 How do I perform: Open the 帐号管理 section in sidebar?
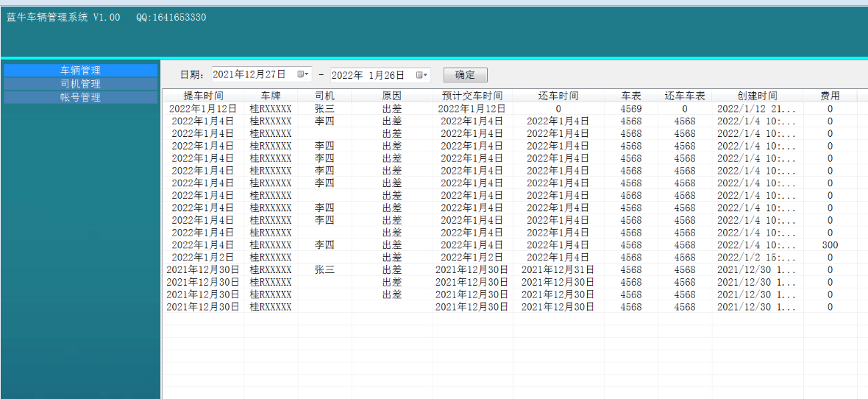click(x=80, y=97)
